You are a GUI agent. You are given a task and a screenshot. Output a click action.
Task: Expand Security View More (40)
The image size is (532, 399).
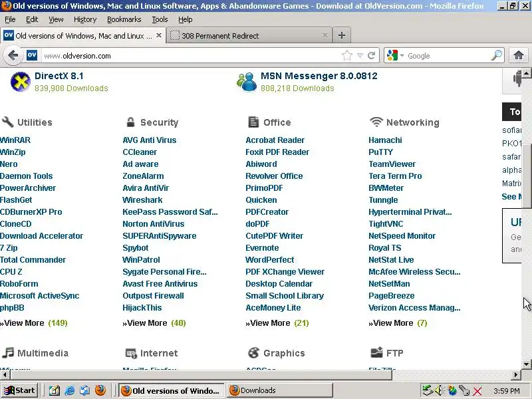pos(154,323)
